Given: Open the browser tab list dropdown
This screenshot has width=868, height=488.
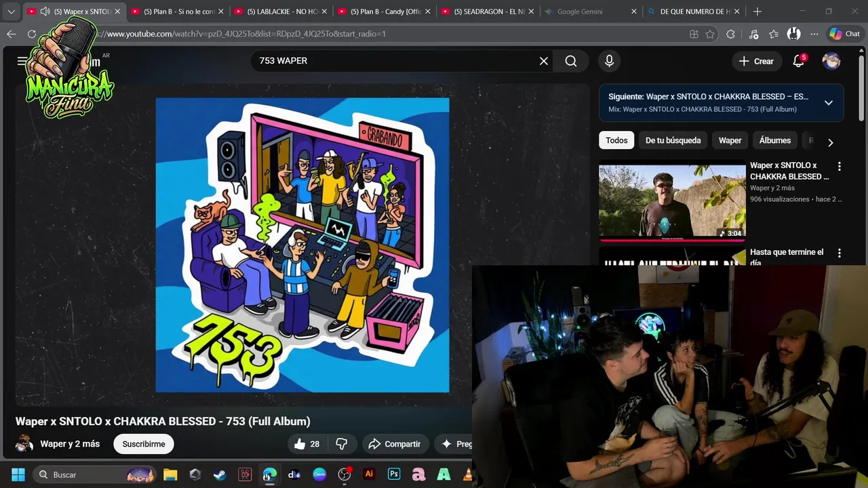Looking at the screenshot, I should tap(11, 12).
